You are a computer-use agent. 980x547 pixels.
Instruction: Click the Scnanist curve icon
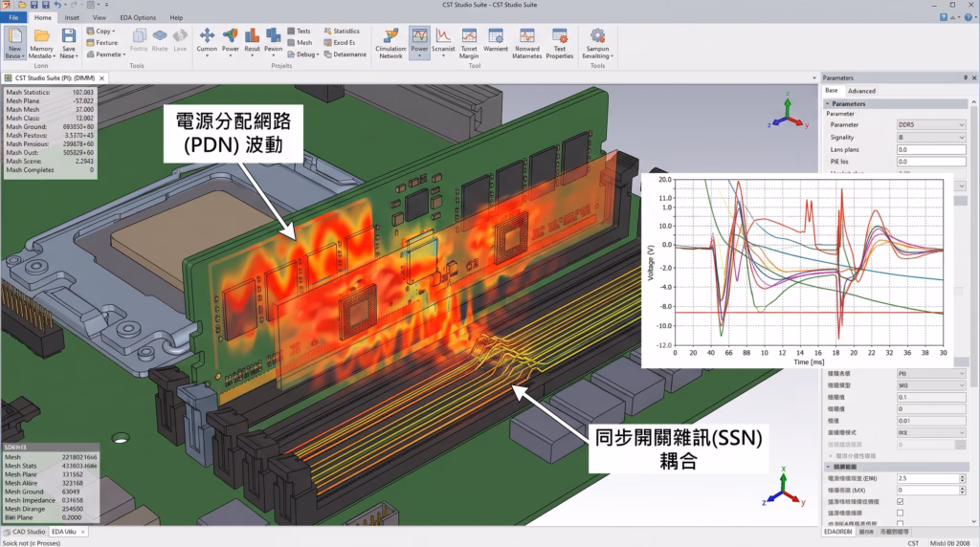point(443,35)
